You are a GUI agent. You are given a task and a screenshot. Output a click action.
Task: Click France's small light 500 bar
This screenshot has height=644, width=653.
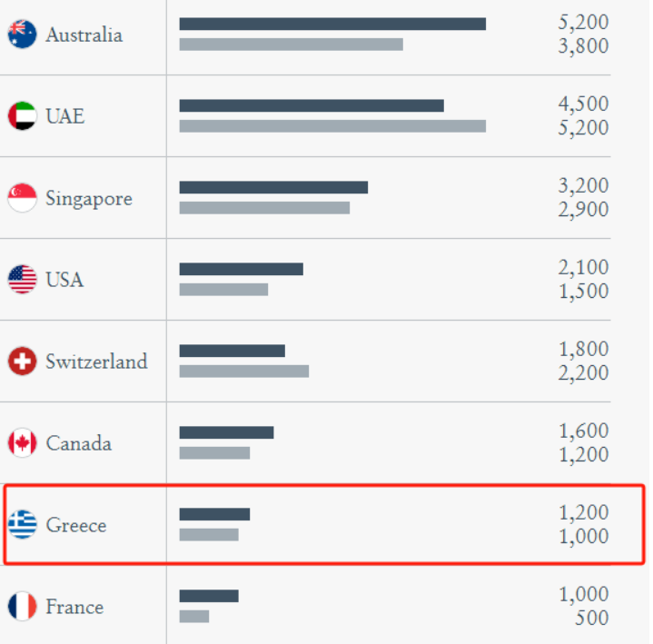coord(194,617)
